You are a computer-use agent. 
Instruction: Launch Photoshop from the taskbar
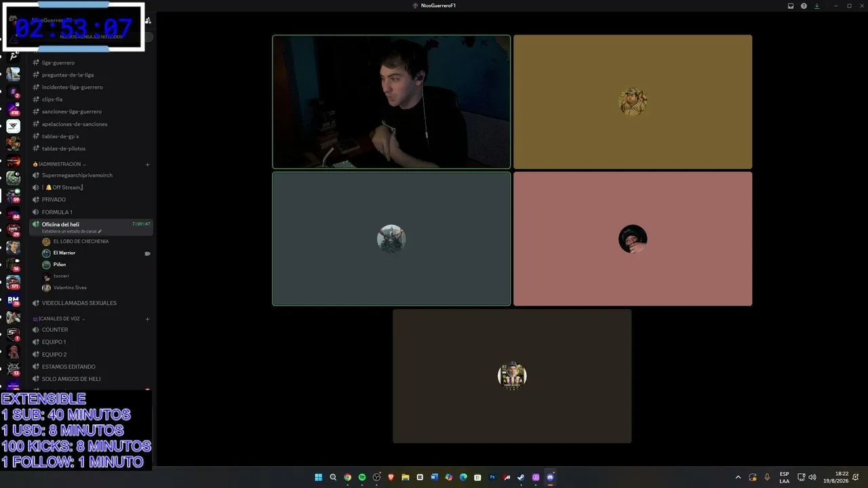[x=492, y=477]
